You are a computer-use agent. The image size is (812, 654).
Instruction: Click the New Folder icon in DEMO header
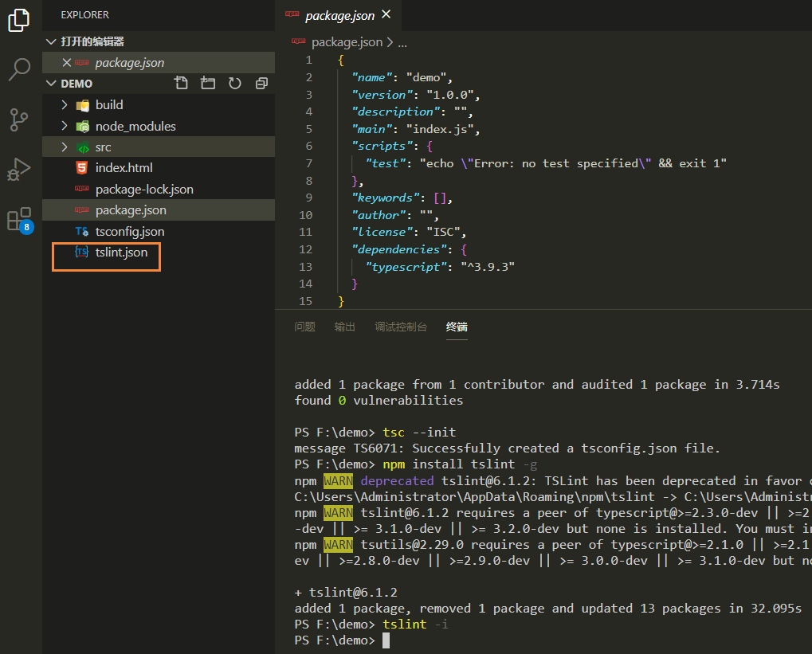208,83
